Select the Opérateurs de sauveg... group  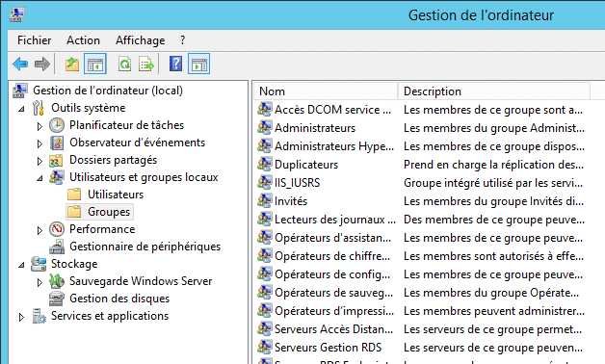pos(333,293)
